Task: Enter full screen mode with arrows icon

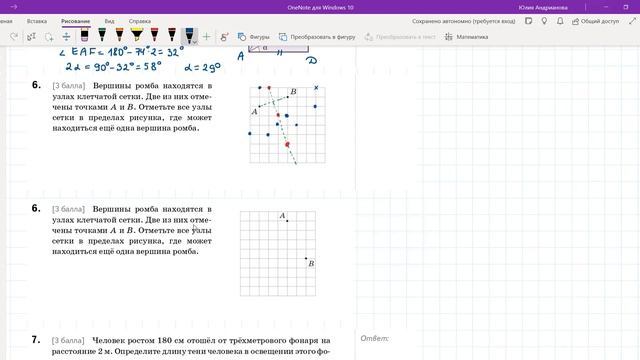Action: click(x=632, y=21)
